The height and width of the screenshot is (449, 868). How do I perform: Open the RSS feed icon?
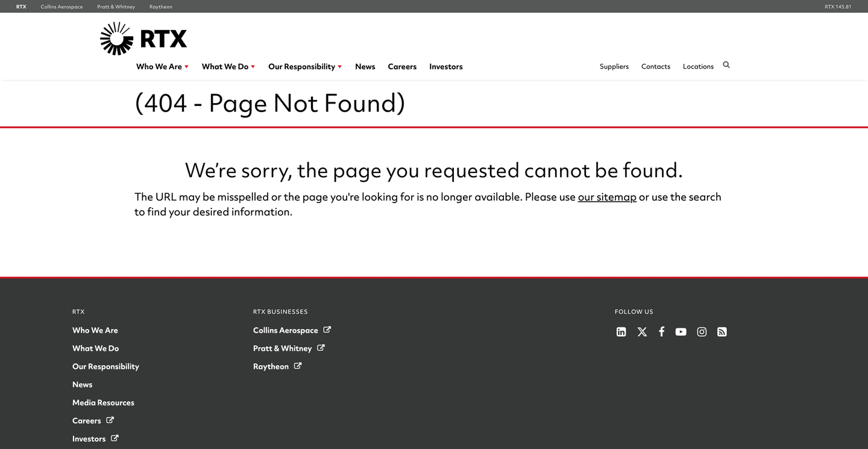pos(722,332)
